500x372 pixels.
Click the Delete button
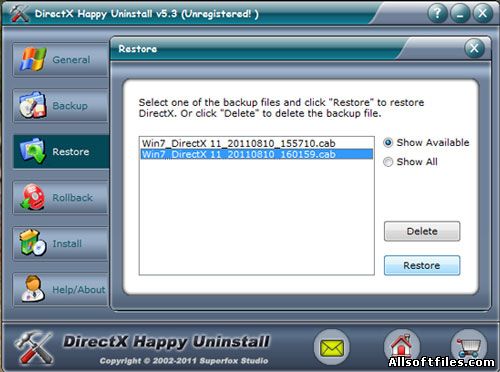point(422,231)
